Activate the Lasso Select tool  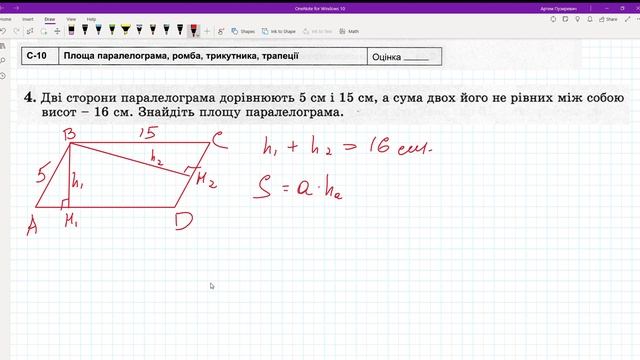pos(43,31)
